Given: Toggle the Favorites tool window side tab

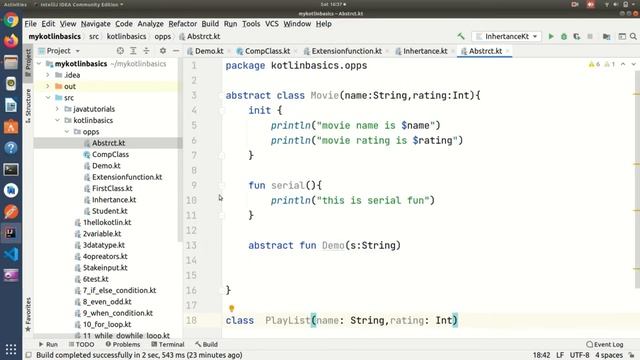Looking at the screenshot, I should pyautogui.click(x=28, y=315).
